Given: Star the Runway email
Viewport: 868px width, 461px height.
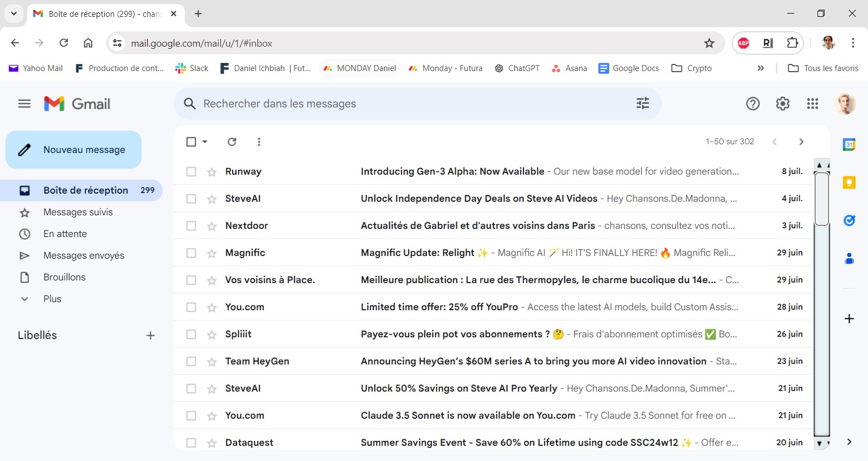Looking at the screenshot, I should pyautogui.click(x=212, y=172).
